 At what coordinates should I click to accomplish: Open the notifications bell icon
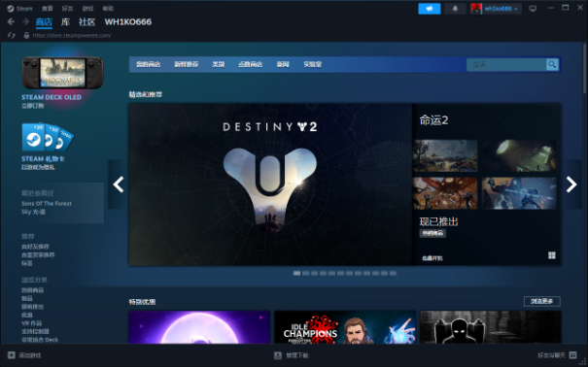tap(455, 9)
